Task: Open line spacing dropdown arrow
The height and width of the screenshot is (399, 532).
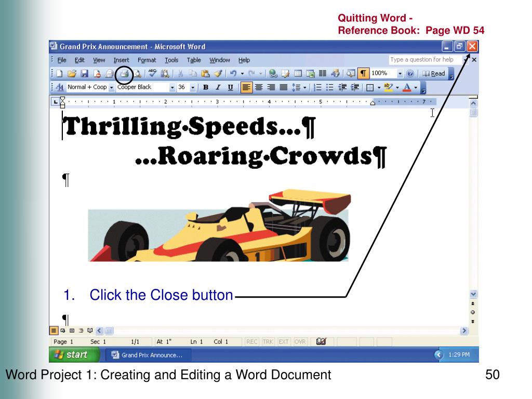Action: 304,87
